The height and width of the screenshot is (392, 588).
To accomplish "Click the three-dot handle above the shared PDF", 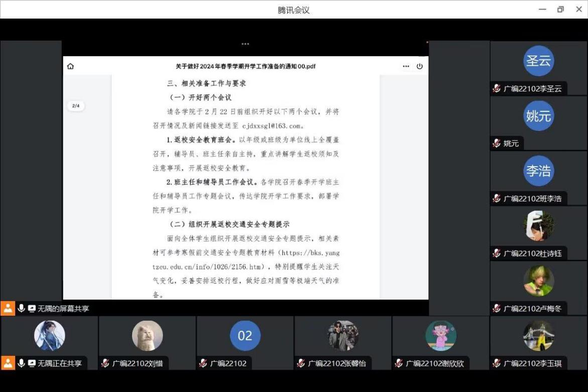I will [245, 44].
